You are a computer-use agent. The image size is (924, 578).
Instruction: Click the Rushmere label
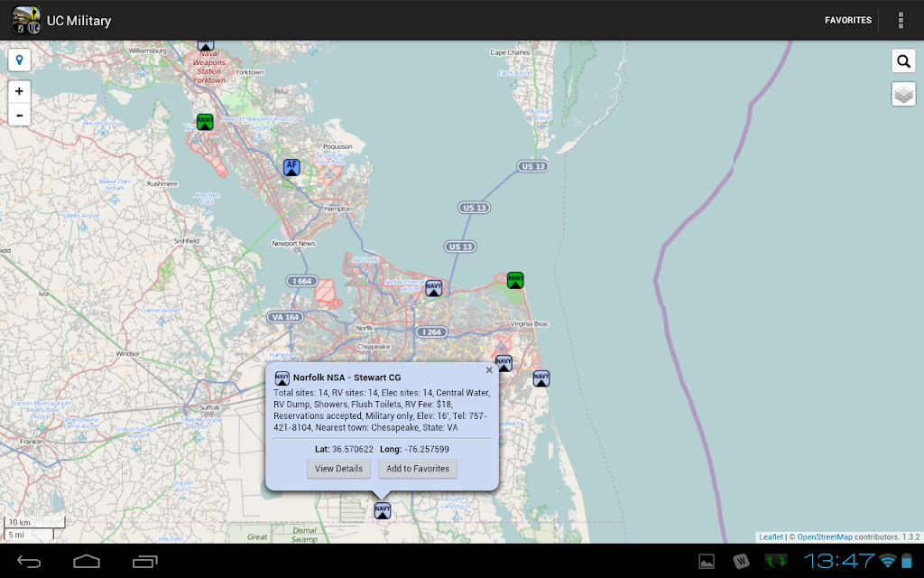tap(162, 184)
